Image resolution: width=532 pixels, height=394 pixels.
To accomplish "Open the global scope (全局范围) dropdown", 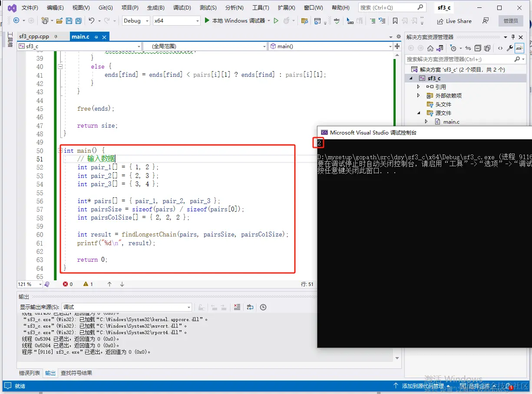I will (205, 46).
